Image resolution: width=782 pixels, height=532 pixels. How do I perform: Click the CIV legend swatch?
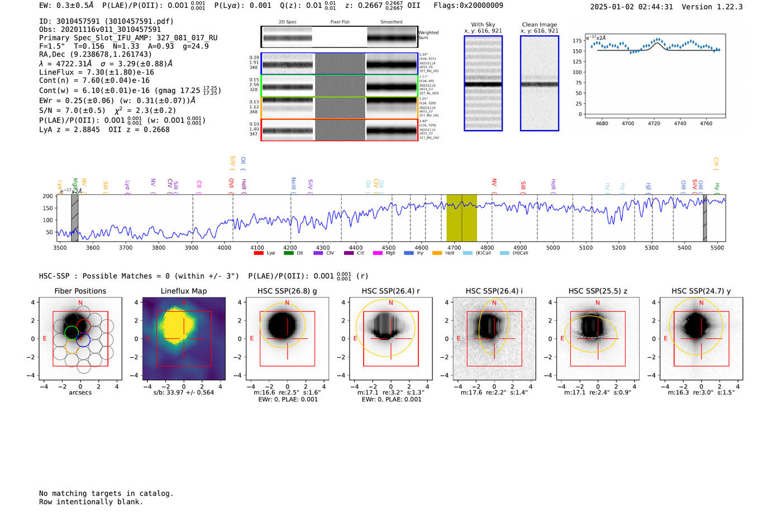coord(318,253)
